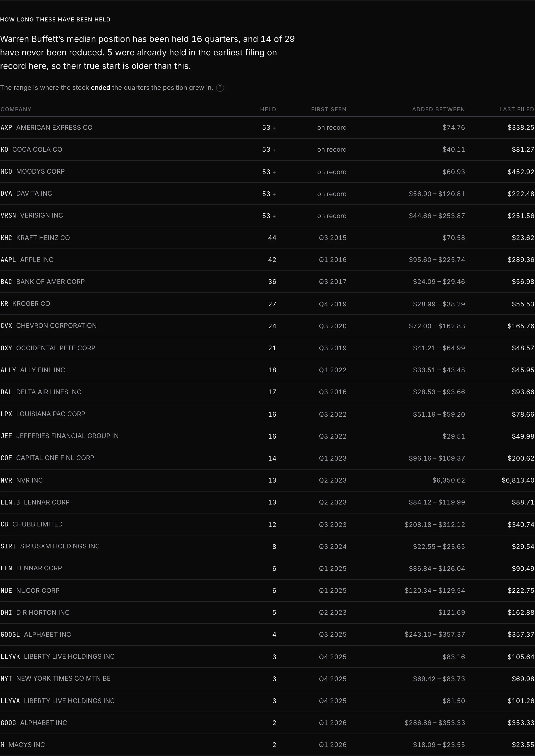Select the DAL ticker symbol
The image size is (535, 756).
point(6,392)
